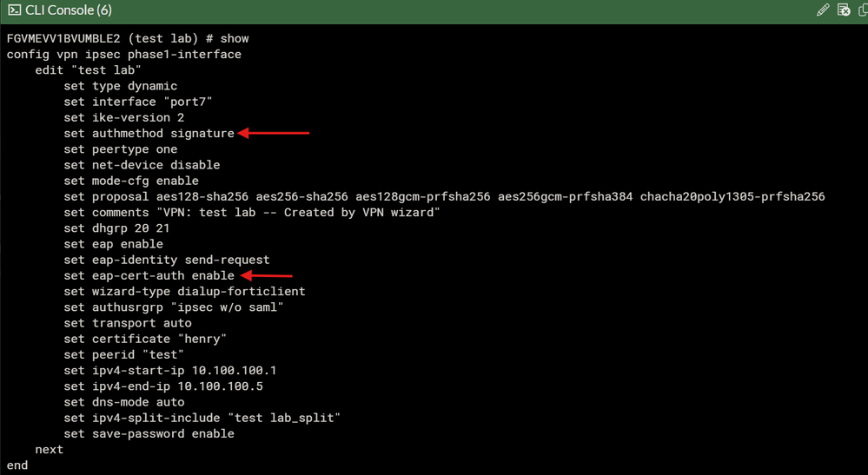
Task: Click the 'show' command on the prompt line
Action: [235, 39]
